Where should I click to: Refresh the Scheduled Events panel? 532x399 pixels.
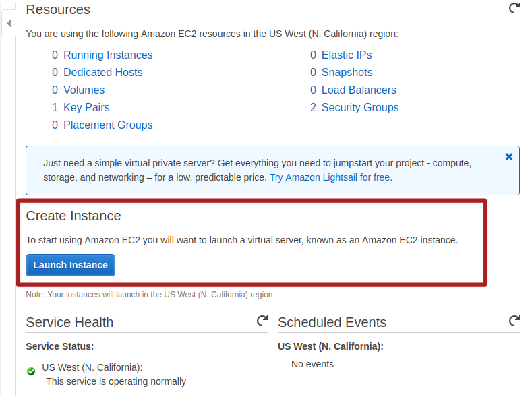[514, 321]
